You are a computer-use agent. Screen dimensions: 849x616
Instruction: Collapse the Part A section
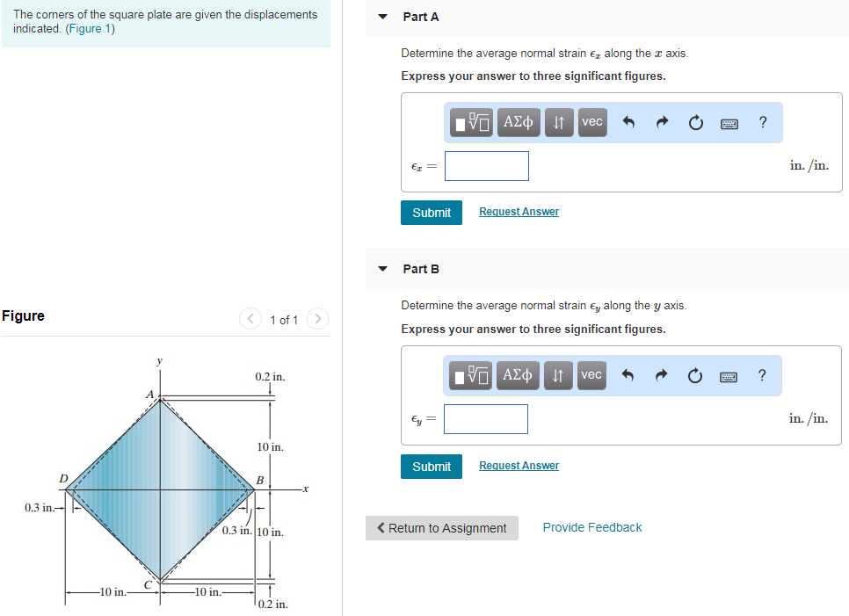pyautogui.click(x=383, y=17)
